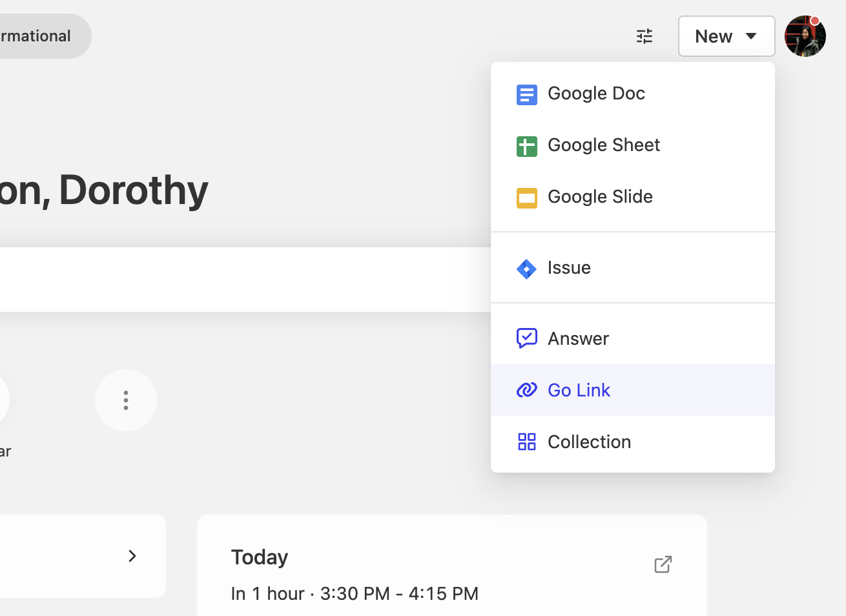Click the white search input bar
This screenshot has height=616, width=846.
(x=245, y=280)
